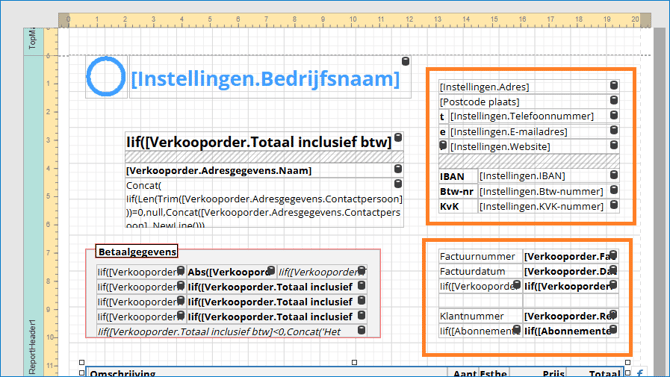Select the Btw-nr label cell
Image resolution: width=670 pixels, height=377 pixels.
coord(458,191)
